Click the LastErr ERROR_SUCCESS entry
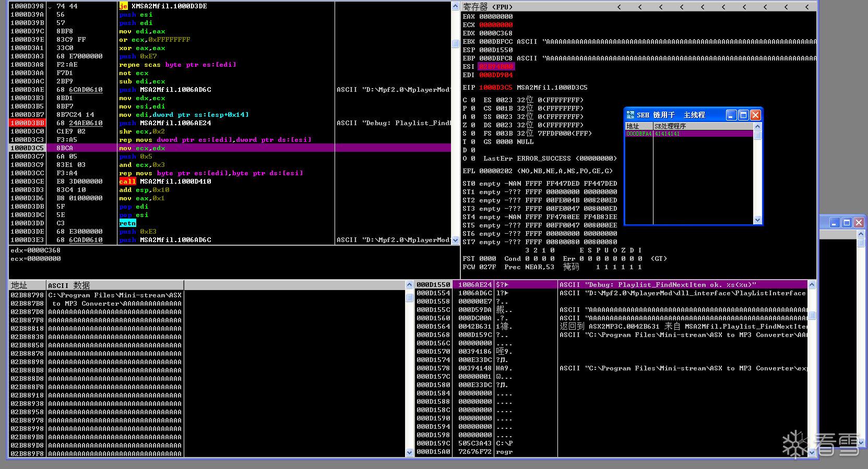 coord(550,159)
